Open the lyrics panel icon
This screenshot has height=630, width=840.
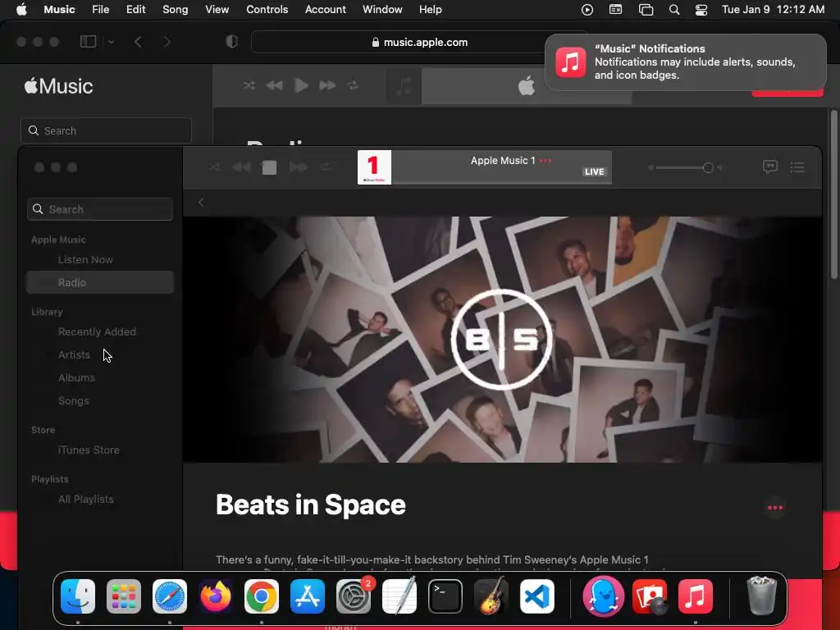click(769, 167)
